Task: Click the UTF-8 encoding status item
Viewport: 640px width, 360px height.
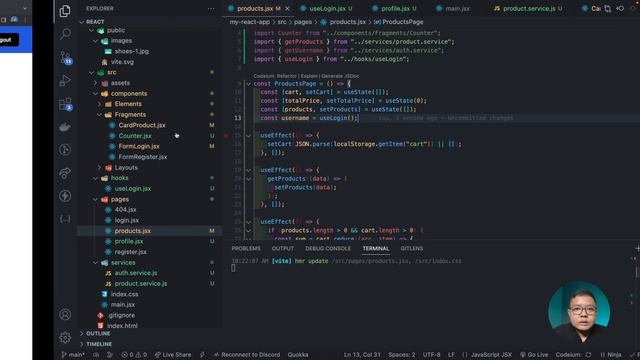Action: 431,355
